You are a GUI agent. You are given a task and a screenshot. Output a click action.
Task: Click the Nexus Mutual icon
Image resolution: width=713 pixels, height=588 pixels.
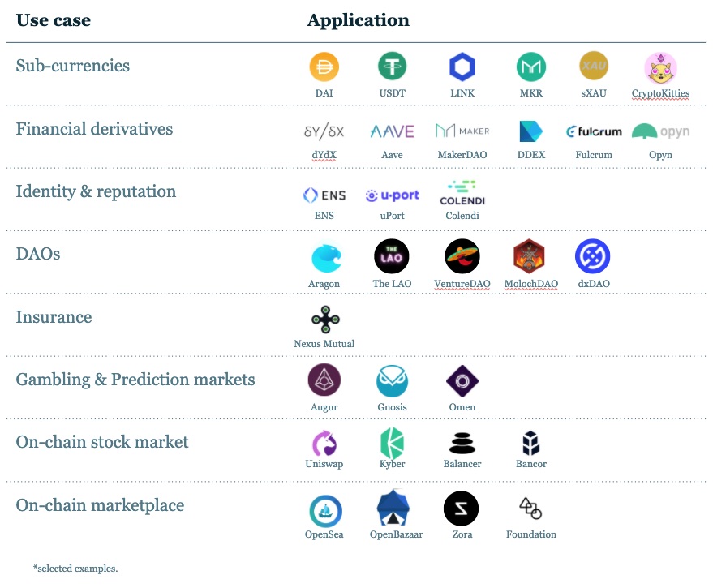(325, 320)
